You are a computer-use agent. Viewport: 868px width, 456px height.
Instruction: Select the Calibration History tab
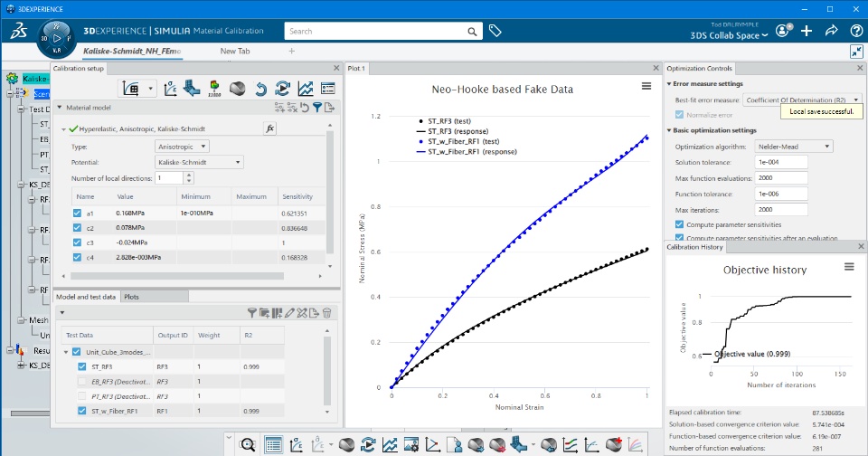coord(694,247)
